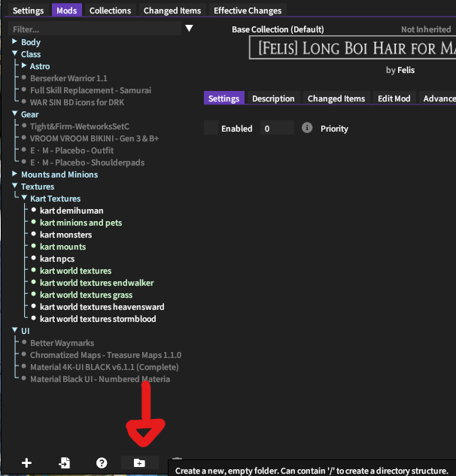This screenshot has width=456, height=476.
Task: Expand the Body folder
Action: (14, 42)
